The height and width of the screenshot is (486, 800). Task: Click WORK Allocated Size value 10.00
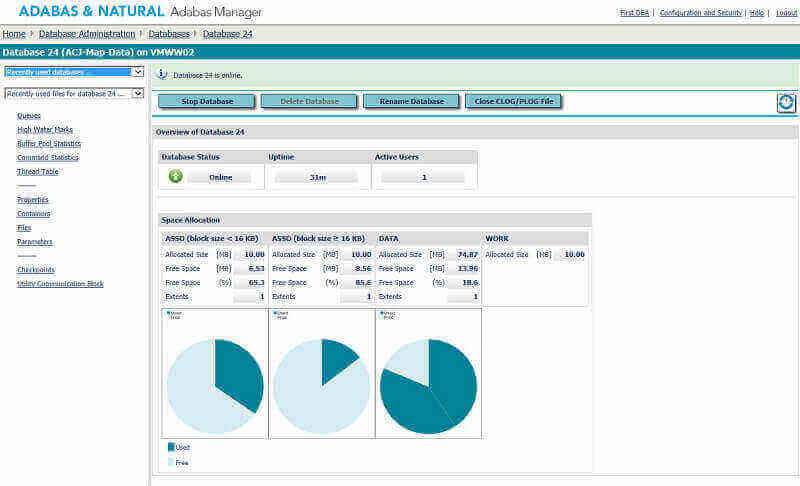coord(574,254)
